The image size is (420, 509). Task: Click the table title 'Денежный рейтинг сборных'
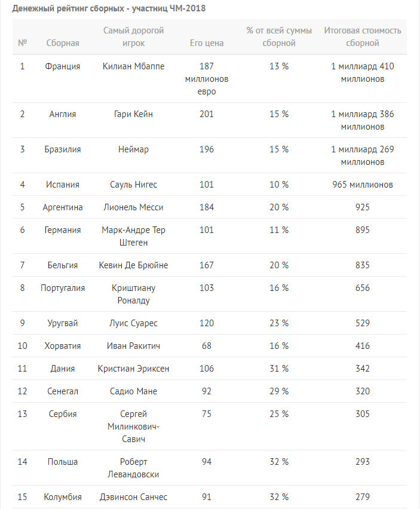coord(68,8)
